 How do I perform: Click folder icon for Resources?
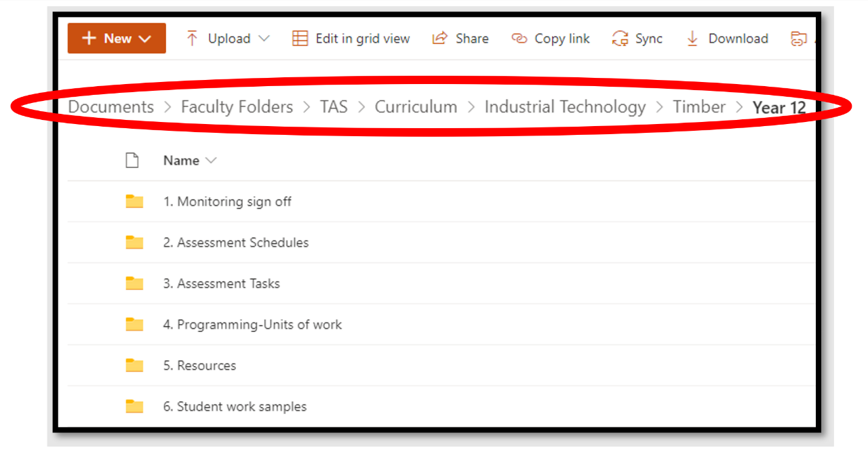pyautogui.click(x=134, y=365)
